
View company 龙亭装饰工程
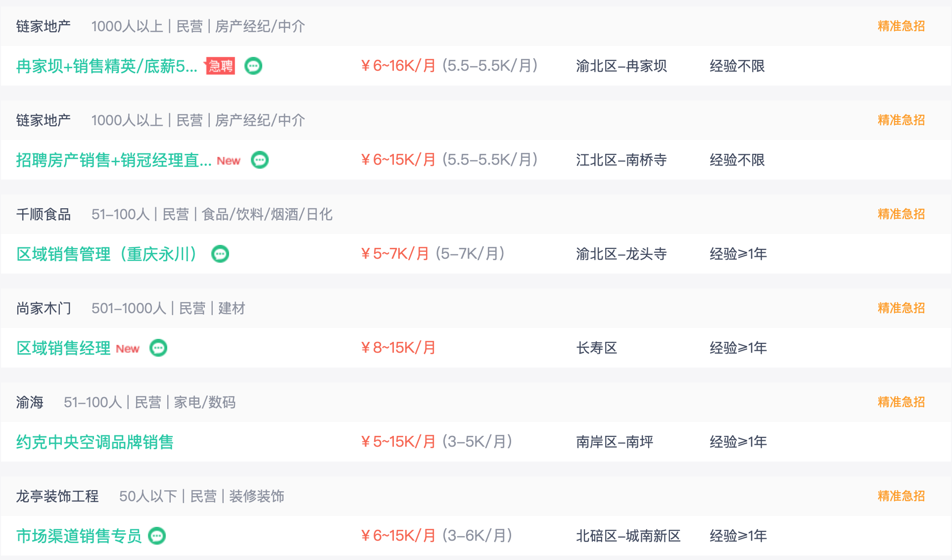click(57, 496)
